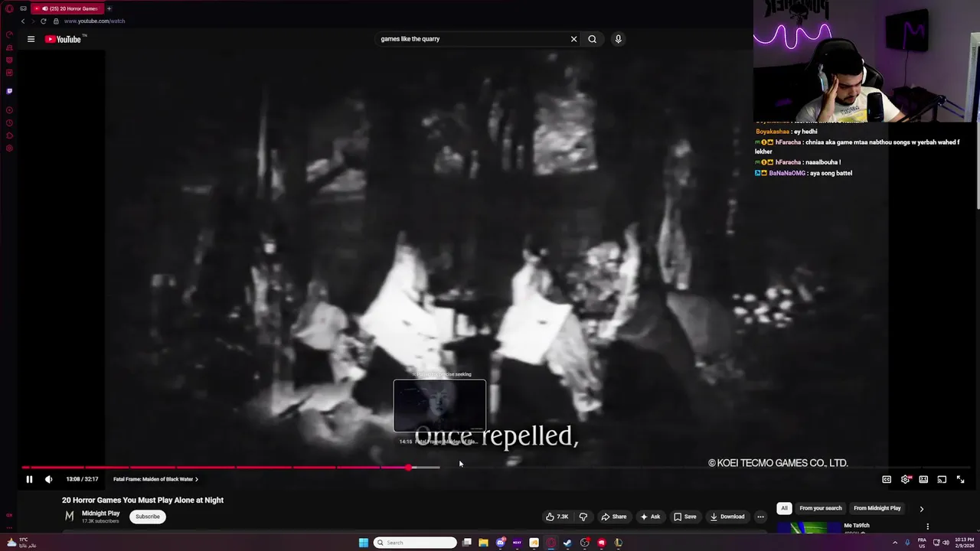Click the seek preview thumbnail at 14:18

439,406
